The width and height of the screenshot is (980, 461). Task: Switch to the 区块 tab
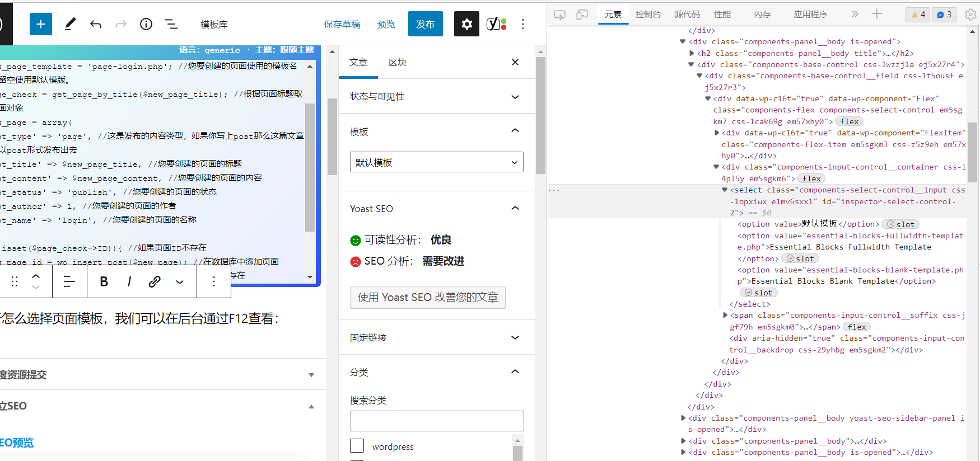click(x=398, y=62)
